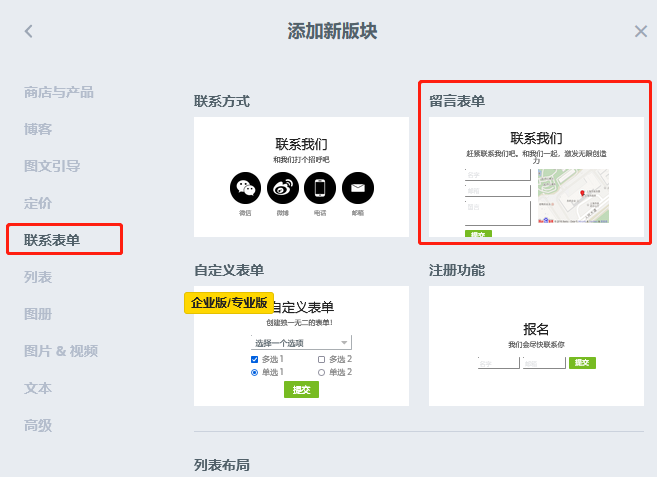
Task: Click the WeChat icon in 联系方式 preview
Action: (x=246, y=188)
